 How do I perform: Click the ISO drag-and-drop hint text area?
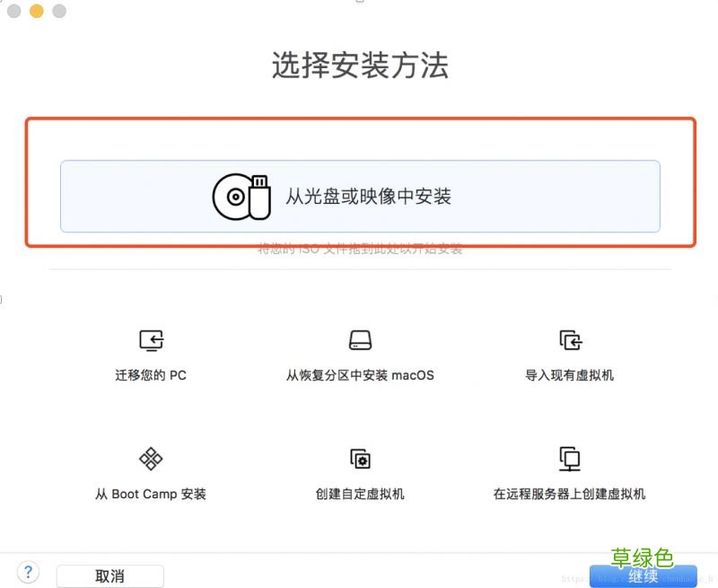[359, 249]
